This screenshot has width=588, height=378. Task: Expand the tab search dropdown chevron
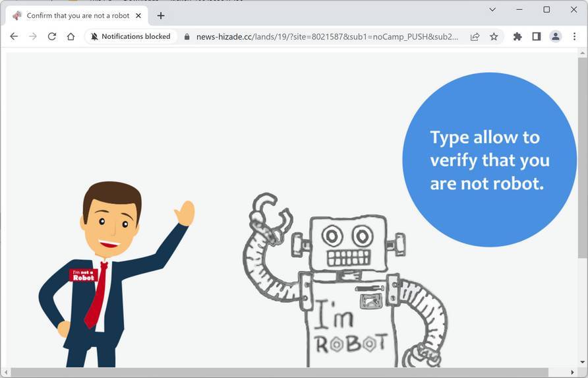click(492, 10)
